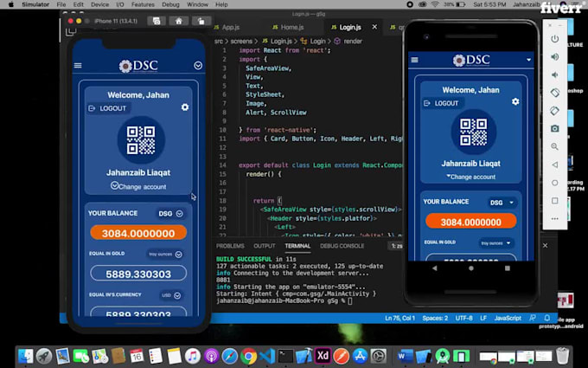Click Spaces: 2 indentation in status bar
588x368 pixels.
point(435,318)
